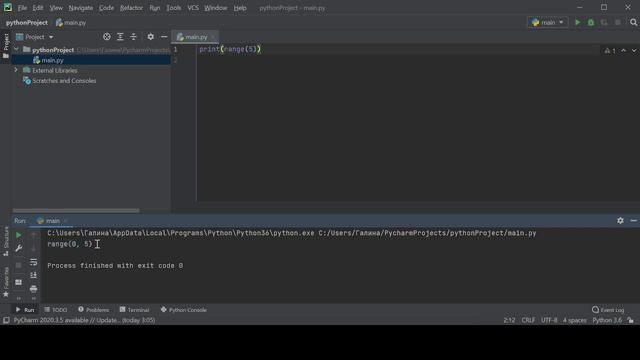Open the Run tool window button

tap(25, 310)
